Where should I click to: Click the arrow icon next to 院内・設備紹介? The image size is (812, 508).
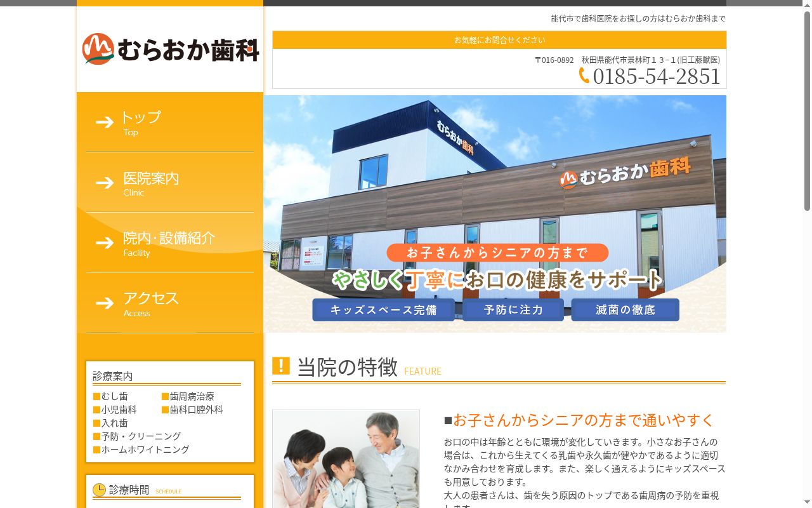(x=105, y=243)
